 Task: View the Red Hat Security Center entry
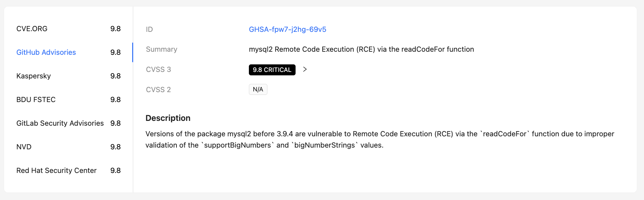57,171
